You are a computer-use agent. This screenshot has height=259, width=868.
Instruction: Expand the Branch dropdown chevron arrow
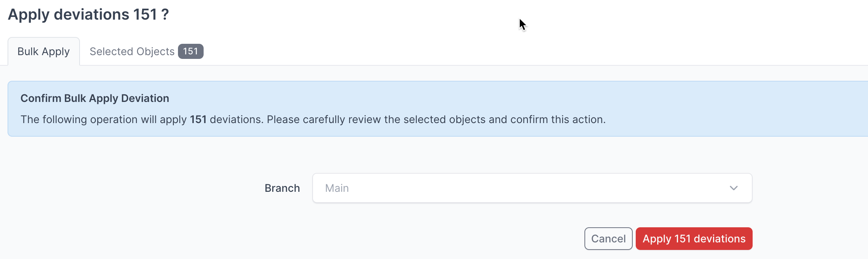[733, 188]
